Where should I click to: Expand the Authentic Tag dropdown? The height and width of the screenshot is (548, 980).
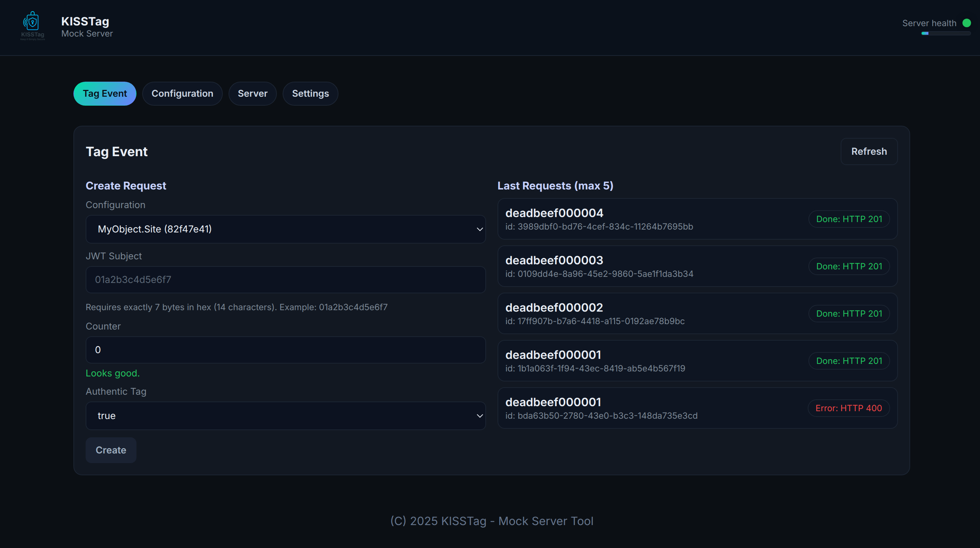pos(479,416)
